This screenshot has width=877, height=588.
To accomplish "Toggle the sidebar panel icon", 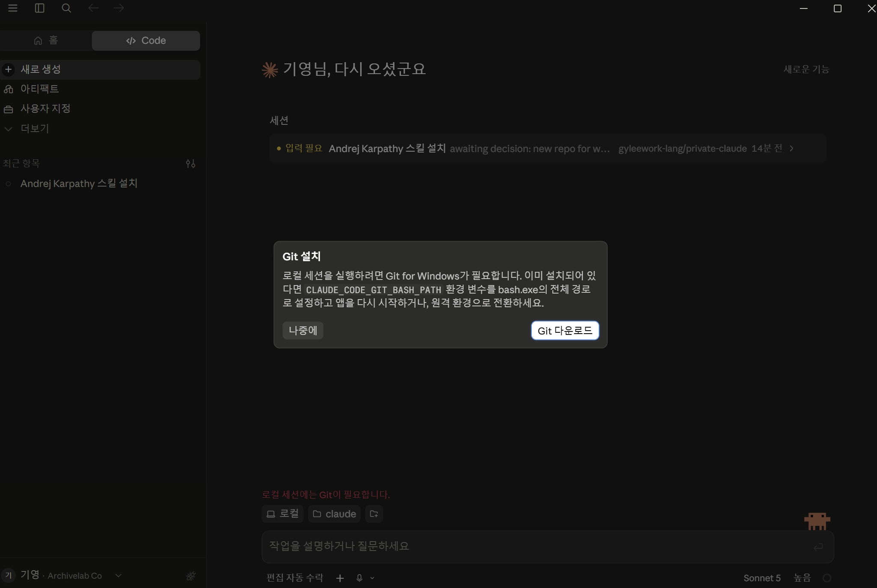I will (x=39, y=8).
